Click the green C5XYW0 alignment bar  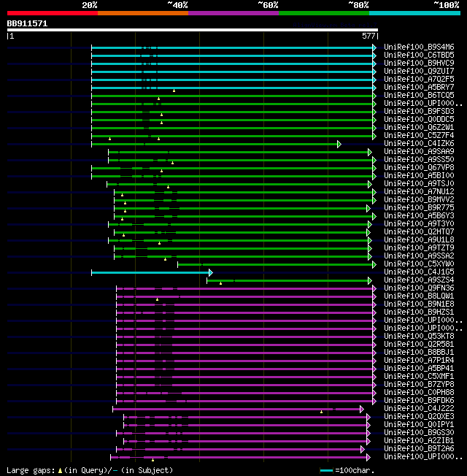point(276,265)
